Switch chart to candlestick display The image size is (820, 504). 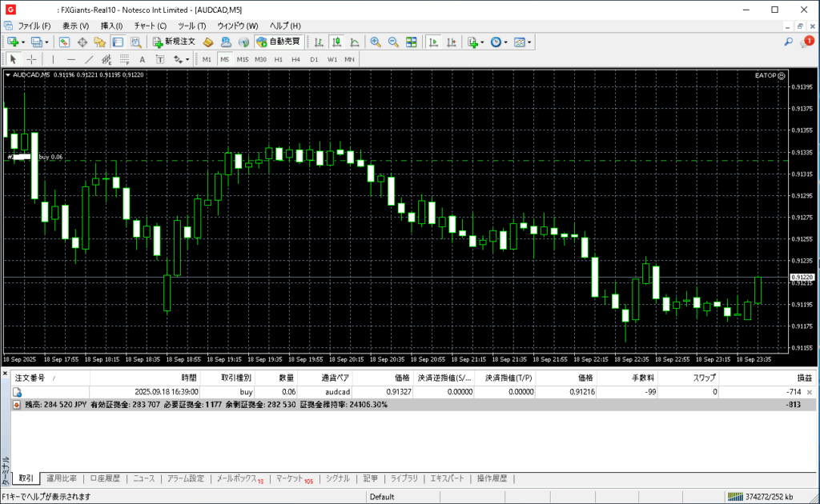pyautogui.click(x=336, y=42)
